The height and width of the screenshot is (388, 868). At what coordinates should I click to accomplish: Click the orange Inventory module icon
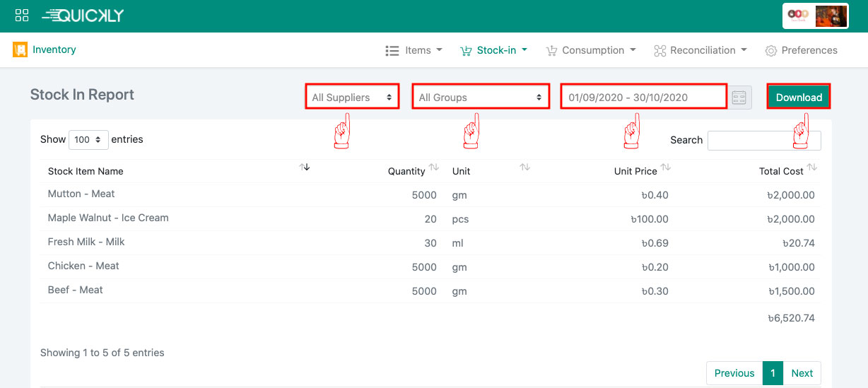coord(20,50)
